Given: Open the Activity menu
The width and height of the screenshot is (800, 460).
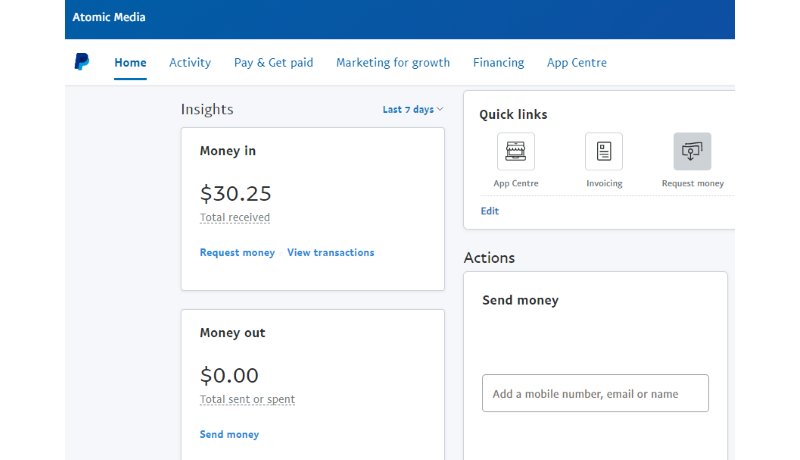Looking at the screenshot, I should click(x=190, y=63).
